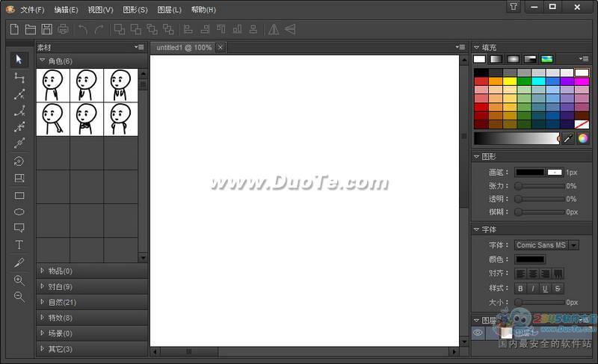Screen dimensions: 598x364
Task: Open the 图层(L) menu
Action: (x=169, y=10)
